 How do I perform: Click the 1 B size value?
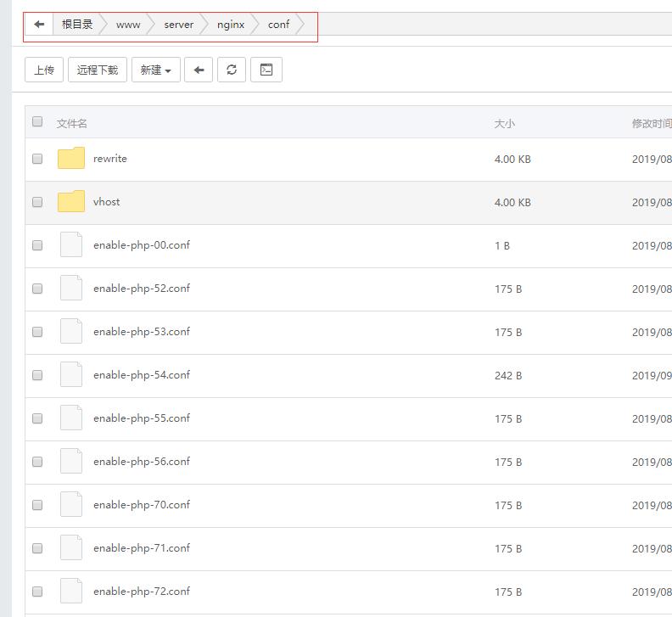tap(502, 245)
